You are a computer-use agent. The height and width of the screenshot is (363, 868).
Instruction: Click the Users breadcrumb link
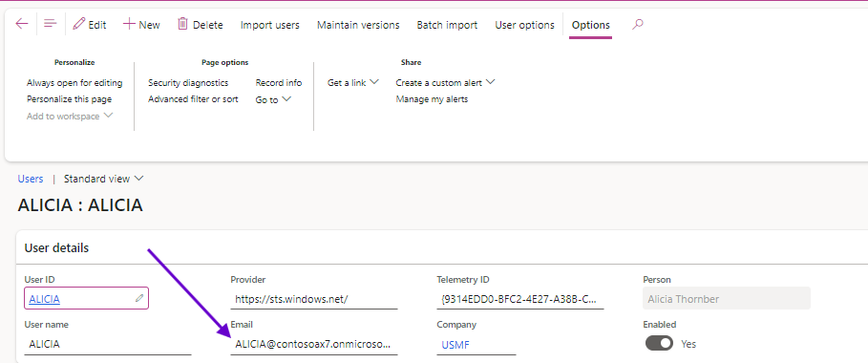[x=31, y=179]
